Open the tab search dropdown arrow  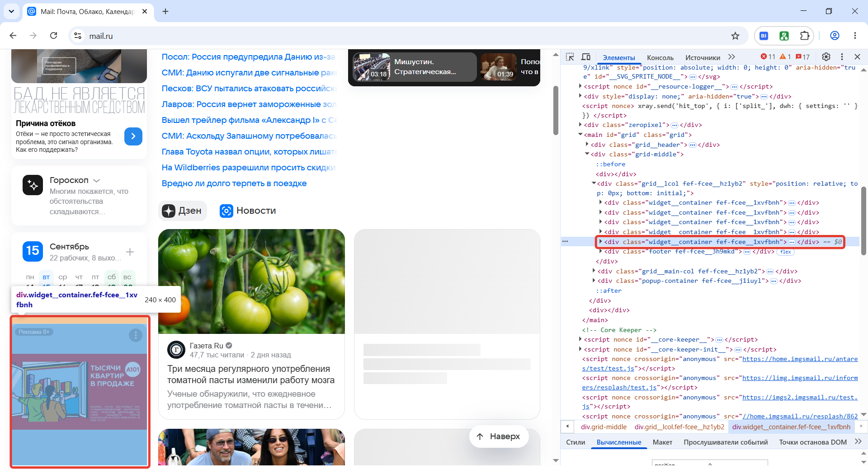(x=11, y=11)
